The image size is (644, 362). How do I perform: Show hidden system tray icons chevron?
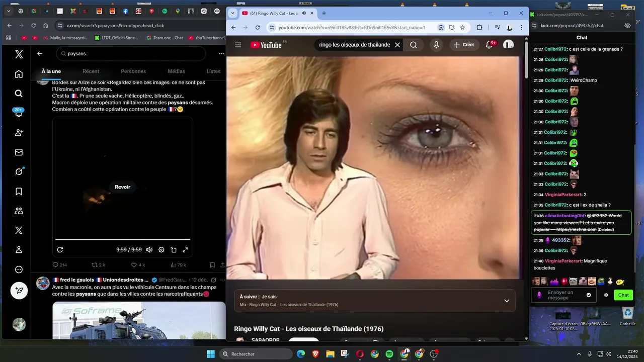pos(579,354)
